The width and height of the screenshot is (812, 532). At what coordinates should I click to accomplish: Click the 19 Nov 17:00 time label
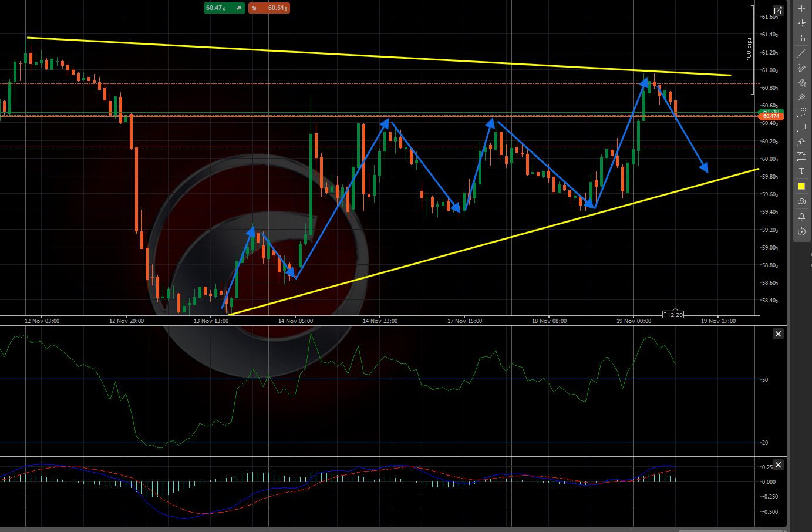click(x=718, y=321)
